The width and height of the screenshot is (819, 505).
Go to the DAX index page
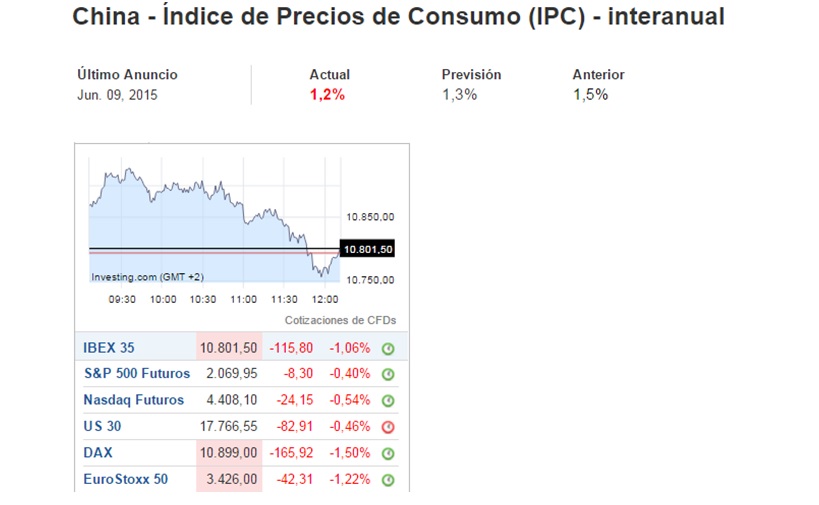pos(98,453)
